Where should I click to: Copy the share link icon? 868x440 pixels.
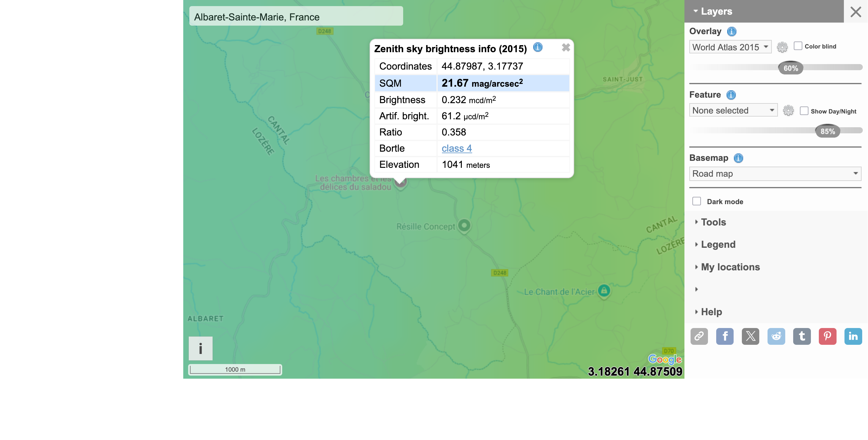699,336
